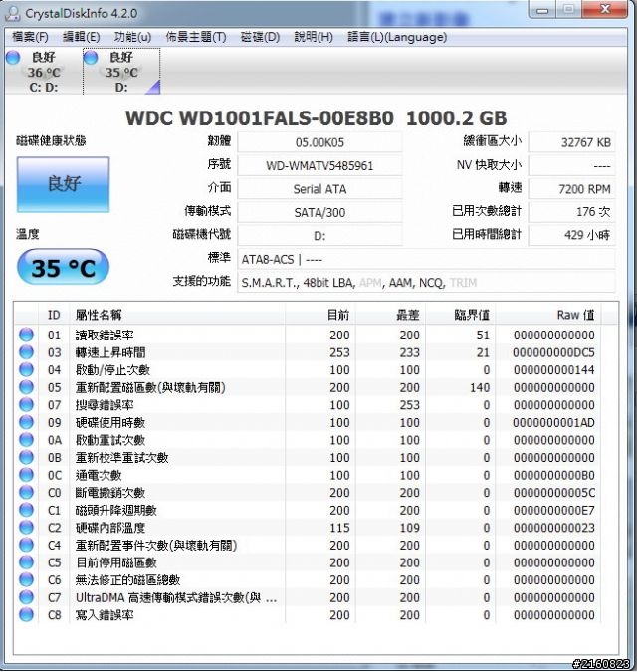Image resolution: width=637 pixels, height=672 pixels.
Task: Click status orb for ID 04 啟動/停止次數
Action: coord(26,369)
